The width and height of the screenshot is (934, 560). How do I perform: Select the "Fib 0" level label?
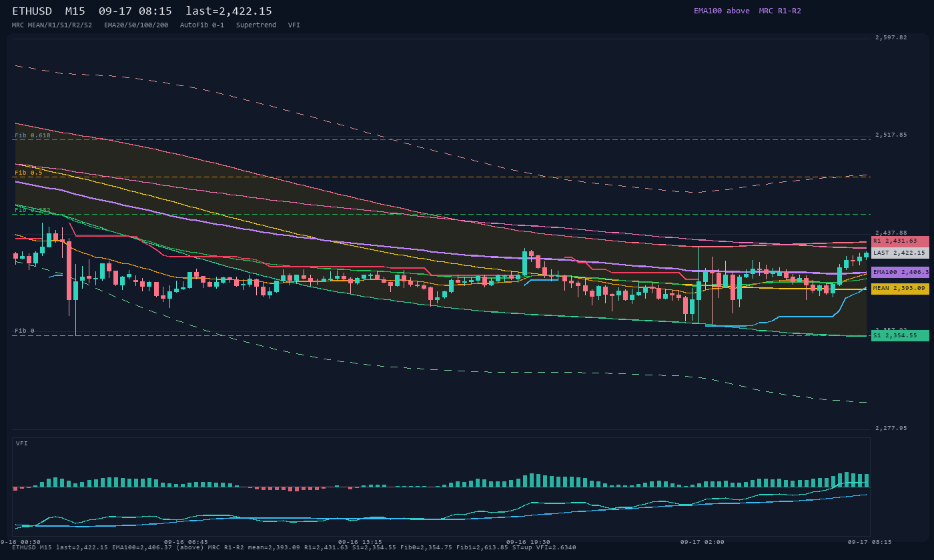(25, 331)
